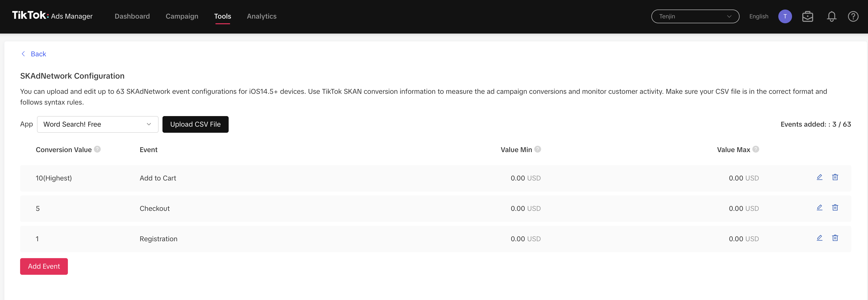Switch to the Campaign tab
This screenshot has width=868, height=300.
[182, 16]
